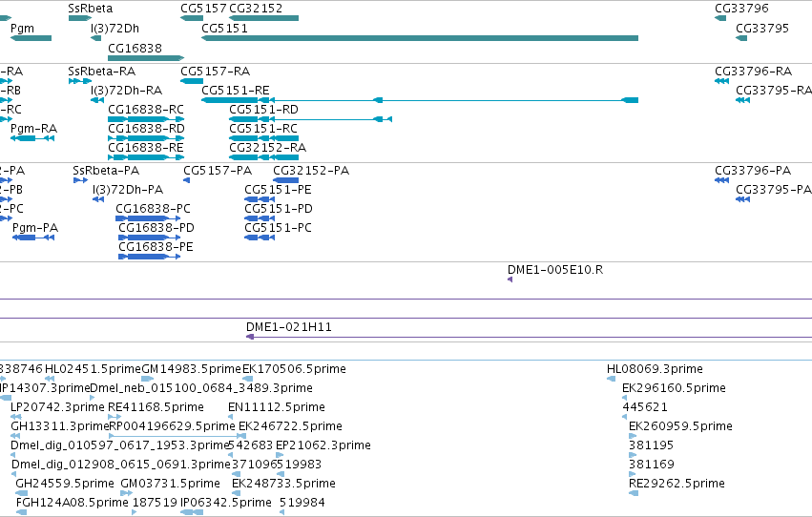
Task: Click the CG16838-PD protein label
Action: (x=156, y=228)
